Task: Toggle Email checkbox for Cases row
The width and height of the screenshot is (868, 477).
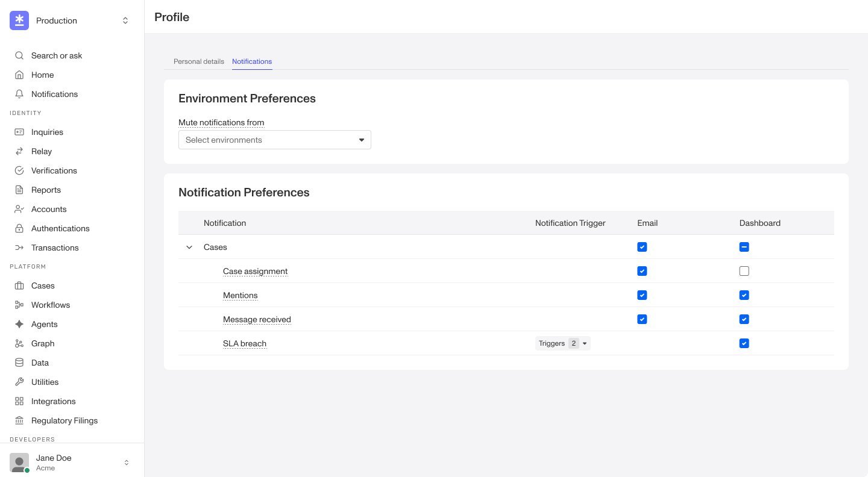Action: pos(642,247)
